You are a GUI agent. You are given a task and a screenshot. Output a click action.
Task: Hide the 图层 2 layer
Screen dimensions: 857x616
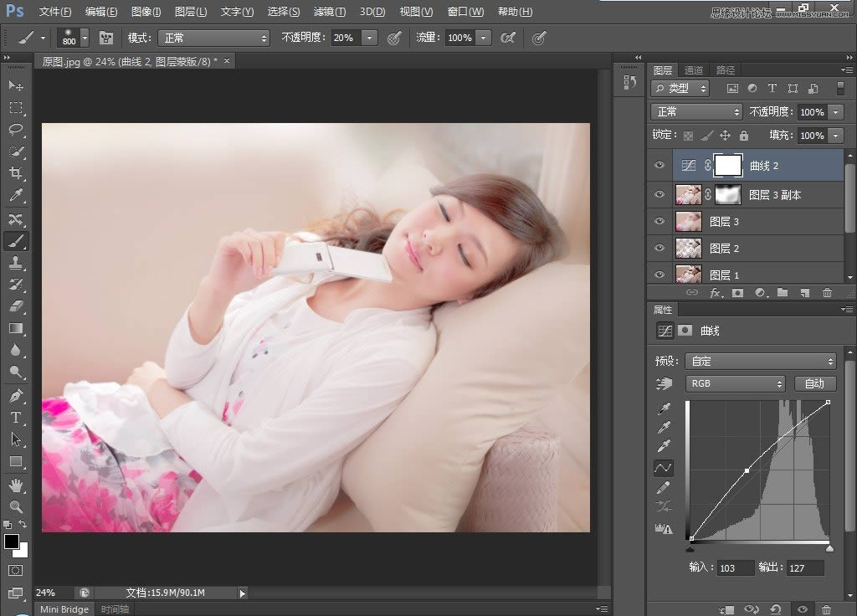[659, 249]
